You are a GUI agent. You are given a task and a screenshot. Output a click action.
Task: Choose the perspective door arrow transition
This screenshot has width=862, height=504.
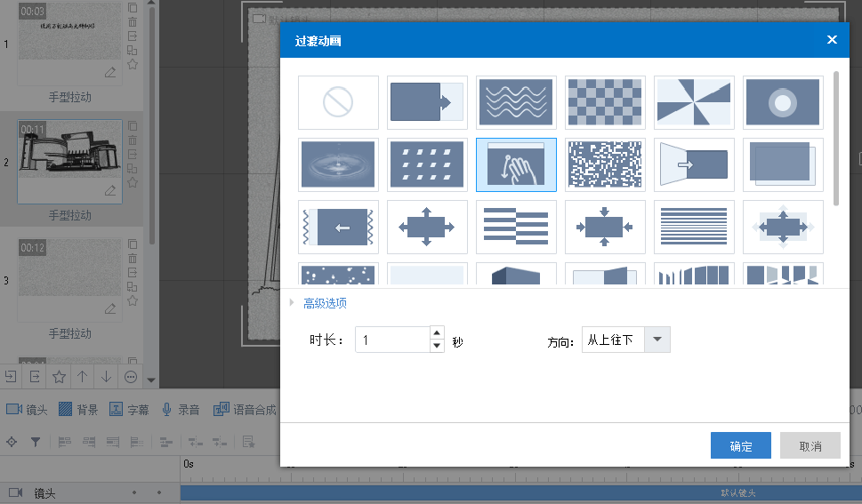(694, 164)
